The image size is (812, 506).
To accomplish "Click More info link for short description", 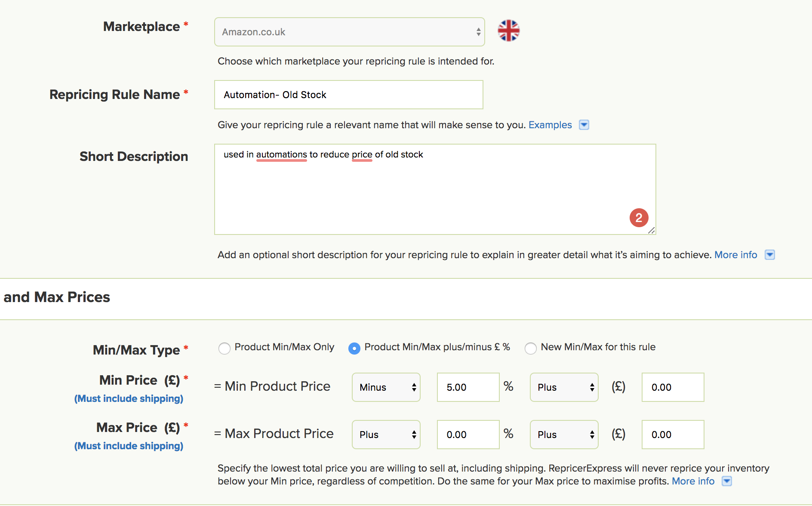I will point(735,255).
